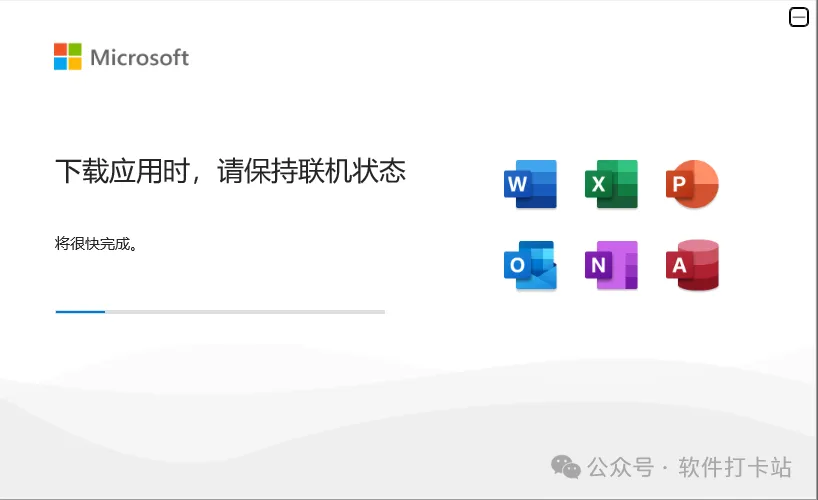The image size is (818, 500).
Task: Select the green Excel icon
Action: (x=611, y=184)
